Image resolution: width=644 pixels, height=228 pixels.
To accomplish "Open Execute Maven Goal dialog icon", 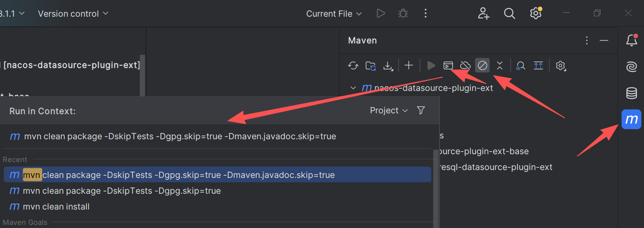I will pyautogui.click(x=448, y=66).
